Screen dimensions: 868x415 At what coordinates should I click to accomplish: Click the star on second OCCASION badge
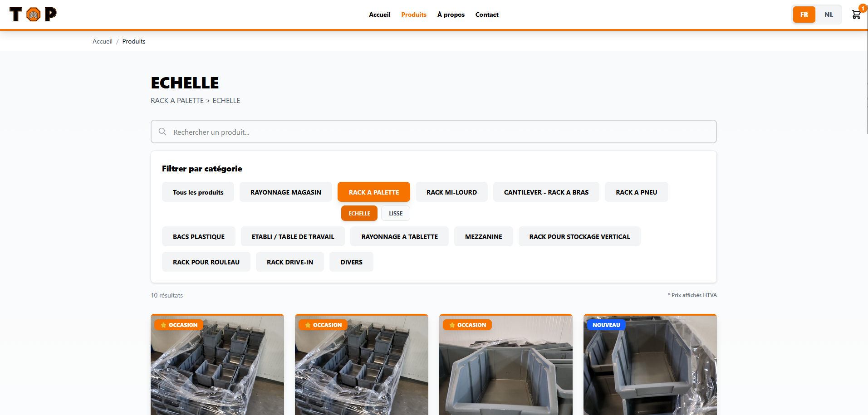(308, 325)
